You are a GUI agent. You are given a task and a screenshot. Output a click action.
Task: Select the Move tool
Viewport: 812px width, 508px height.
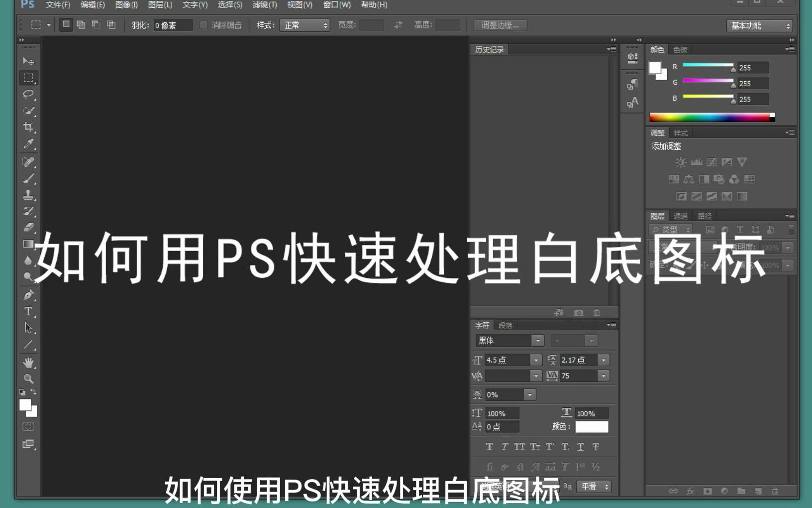28,61
